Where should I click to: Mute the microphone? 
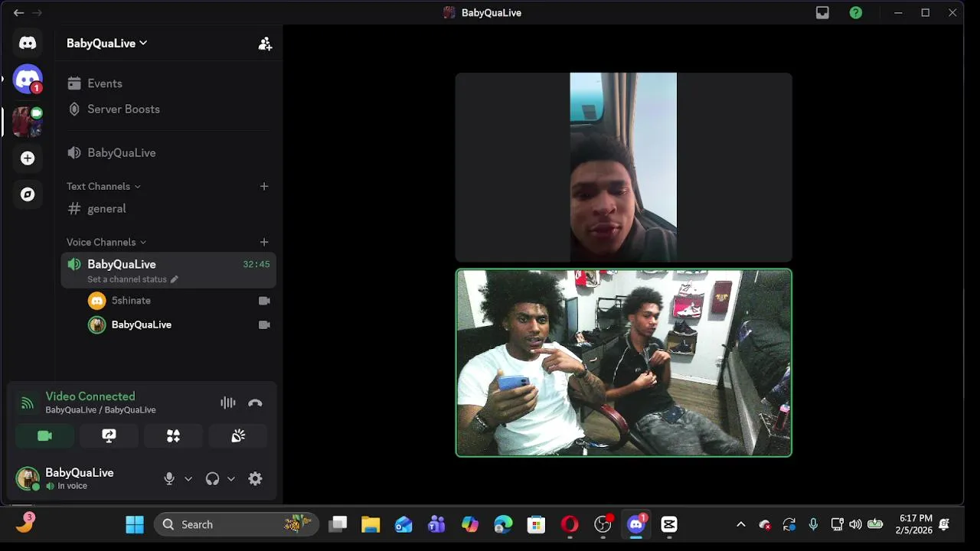tap(169, 478)
